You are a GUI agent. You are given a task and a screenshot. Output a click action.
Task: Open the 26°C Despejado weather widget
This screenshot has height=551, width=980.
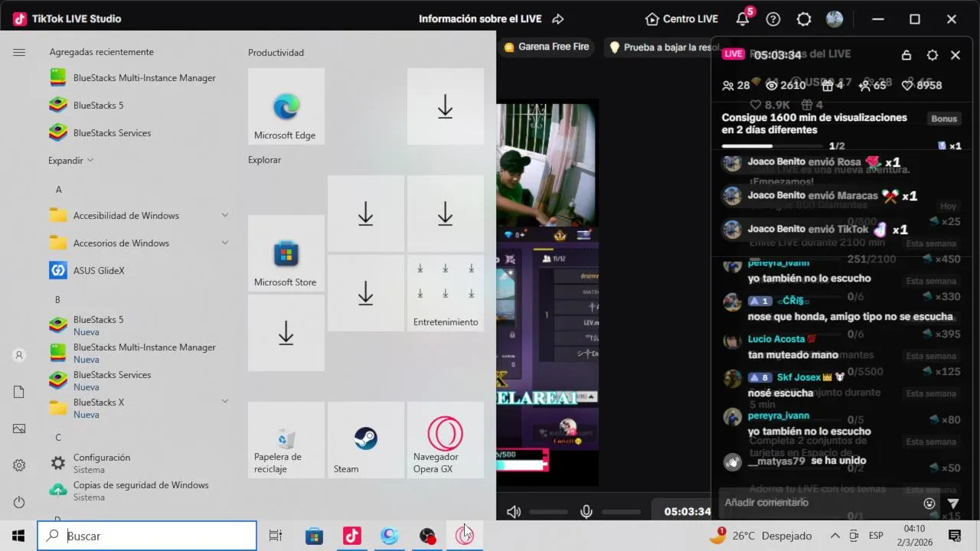(x=760, y=536)
